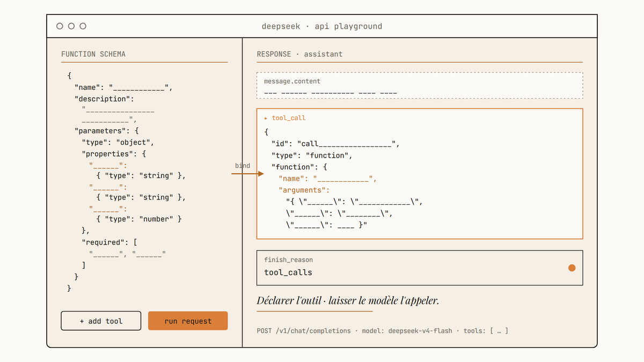
Task: Click the orange "name": line in tool_call
Action: 327,179
